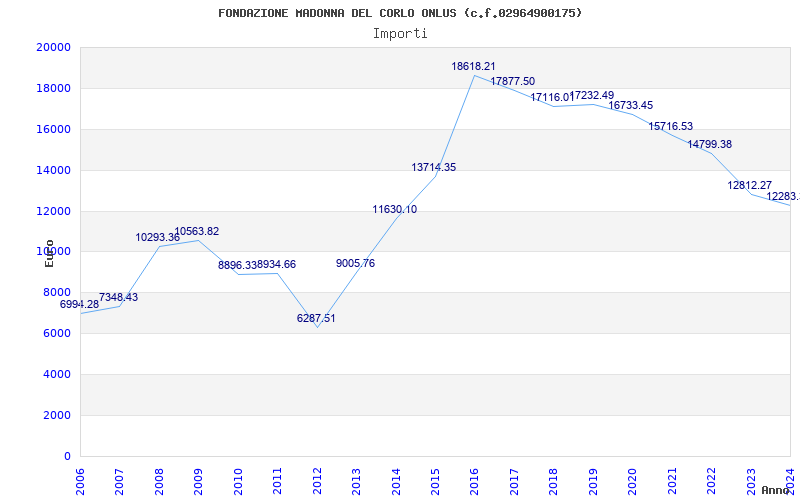
Task: Select the y-axis value 4000
Action: [x=57, y=374]
